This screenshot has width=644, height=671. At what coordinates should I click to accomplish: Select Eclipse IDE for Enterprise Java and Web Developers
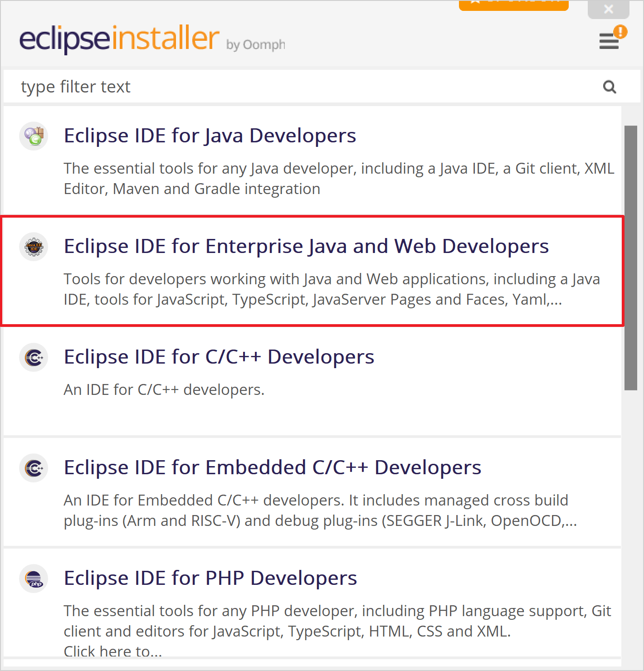point(306,246)
